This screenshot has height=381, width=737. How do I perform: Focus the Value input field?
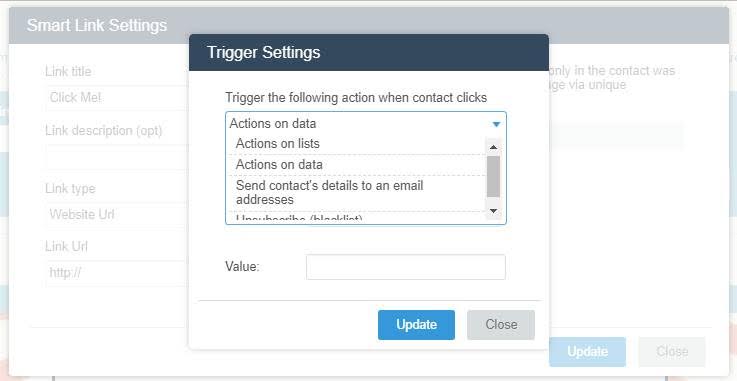click(x=406, y=267)
